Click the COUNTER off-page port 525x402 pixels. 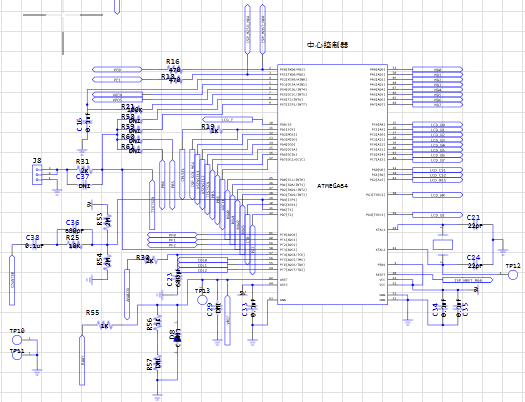(x=12, y=280)
